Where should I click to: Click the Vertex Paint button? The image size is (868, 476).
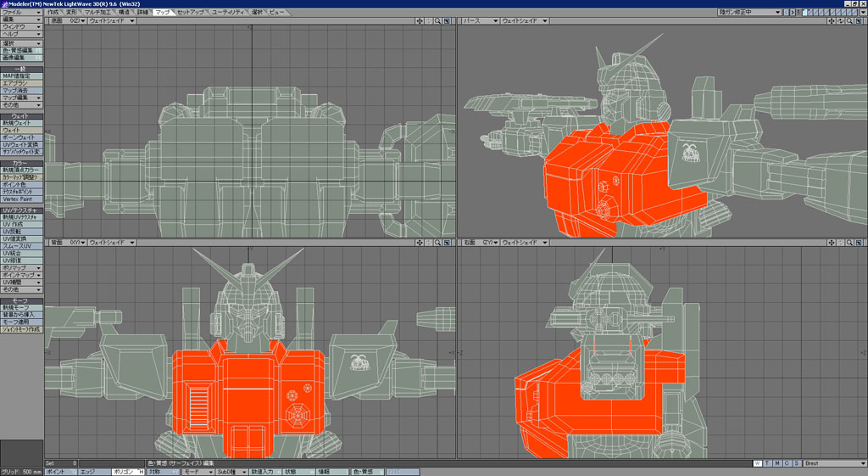[21, 199]
